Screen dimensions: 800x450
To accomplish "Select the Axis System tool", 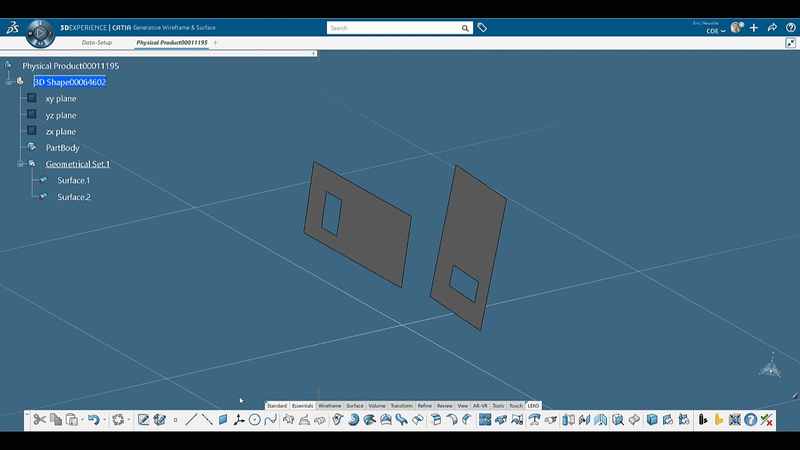I will (239, 420).
